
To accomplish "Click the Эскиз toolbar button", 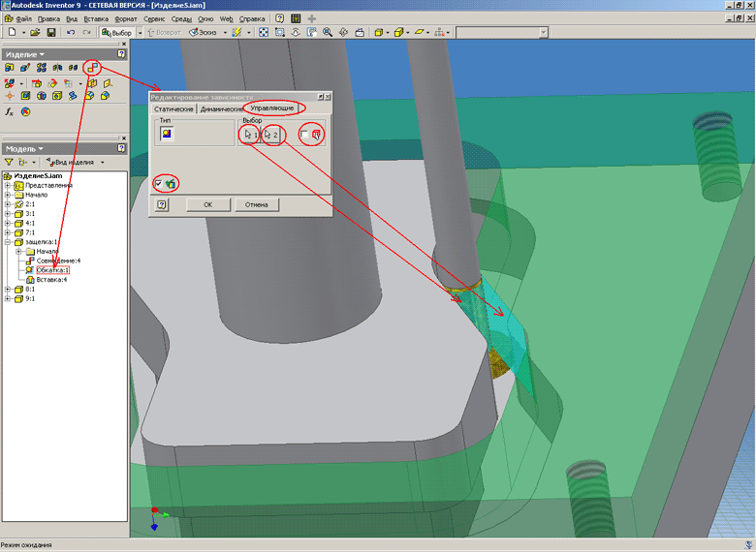I will pyautogui.click(x=203, y=33).
